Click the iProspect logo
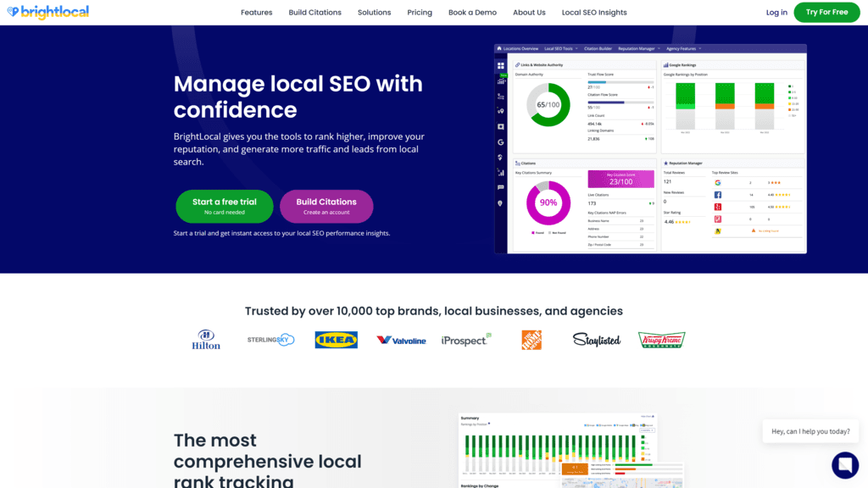 (466, 340)
